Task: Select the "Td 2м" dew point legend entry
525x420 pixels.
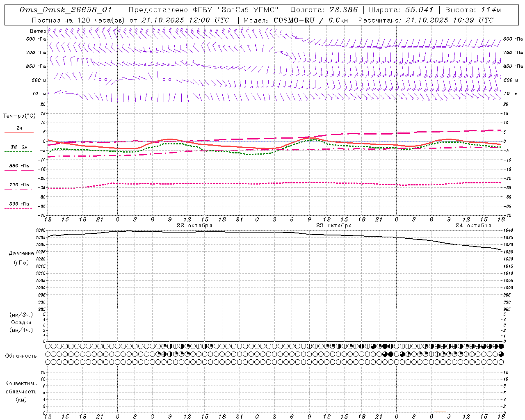Action: point(19,147)
